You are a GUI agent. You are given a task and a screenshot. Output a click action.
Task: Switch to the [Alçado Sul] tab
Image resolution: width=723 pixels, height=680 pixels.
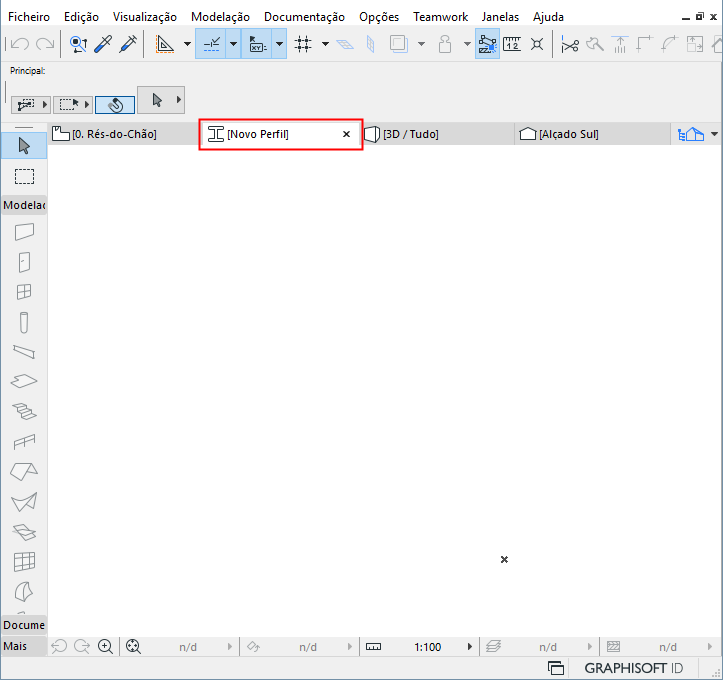click(x=593, y=134)
